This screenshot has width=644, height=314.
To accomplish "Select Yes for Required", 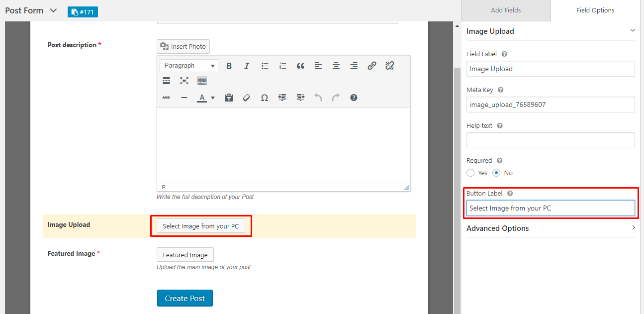I will coord(470,173).
